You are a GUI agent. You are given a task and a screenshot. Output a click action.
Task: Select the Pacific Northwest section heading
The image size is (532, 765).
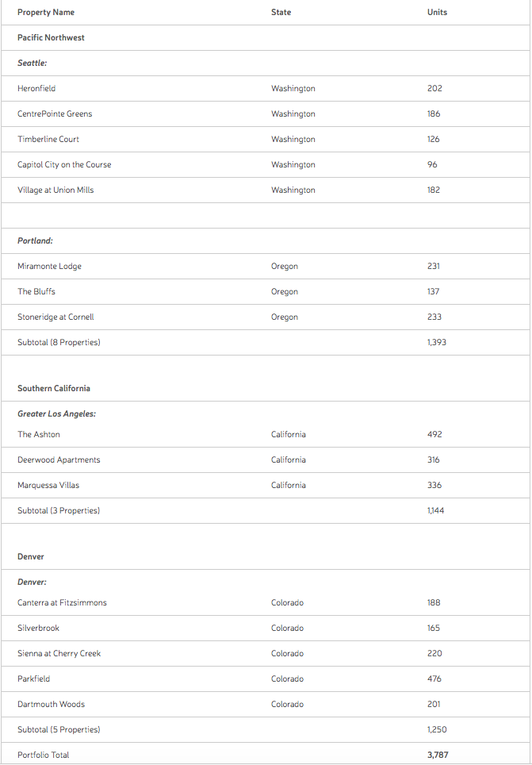point(51,38)
